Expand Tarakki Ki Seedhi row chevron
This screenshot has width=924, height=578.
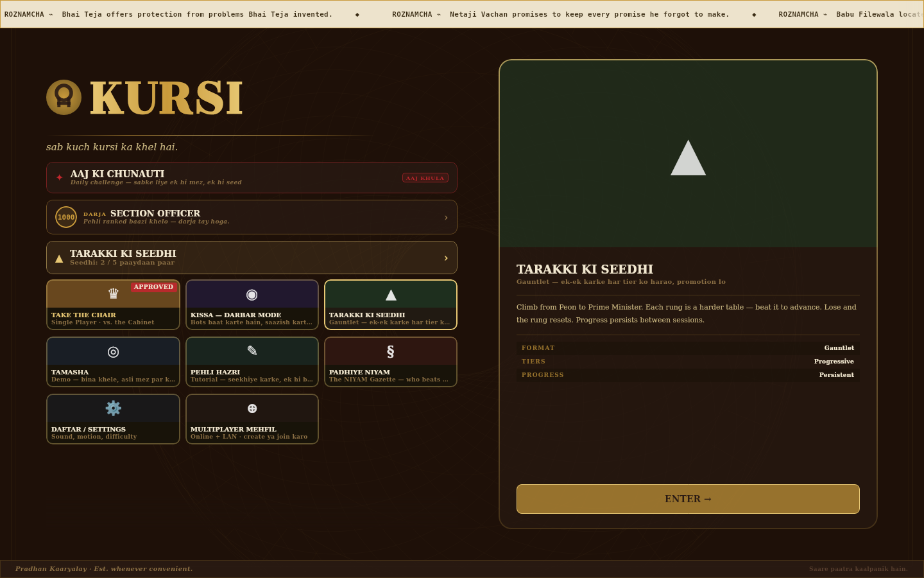pos(446,258)
